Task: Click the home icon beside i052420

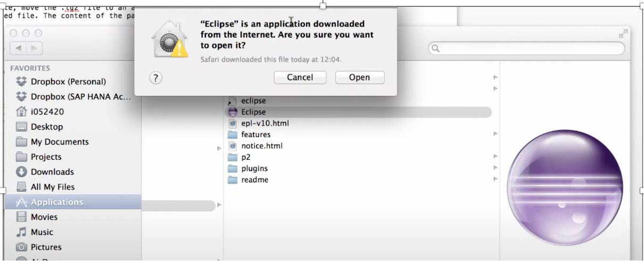Action: [x=21, y=111]
